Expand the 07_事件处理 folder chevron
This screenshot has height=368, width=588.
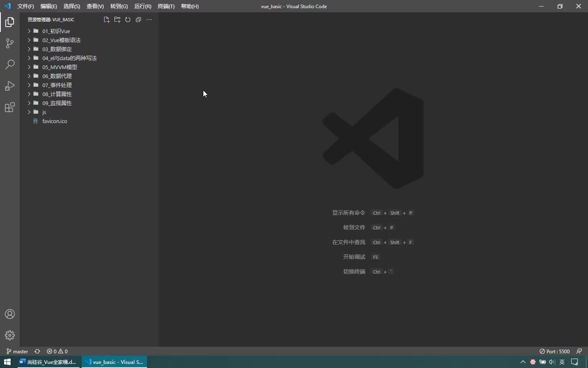point(29,85)
